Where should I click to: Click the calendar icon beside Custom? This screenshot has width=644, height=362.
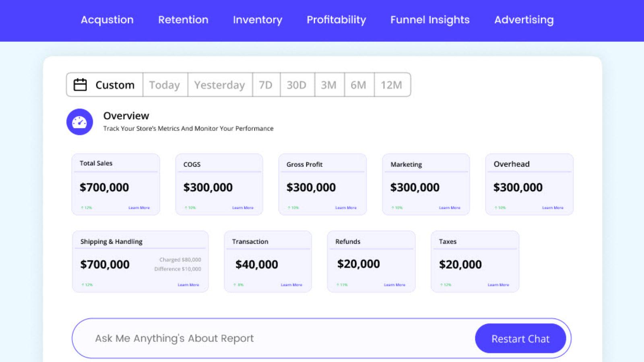click(x=80, y=84)
